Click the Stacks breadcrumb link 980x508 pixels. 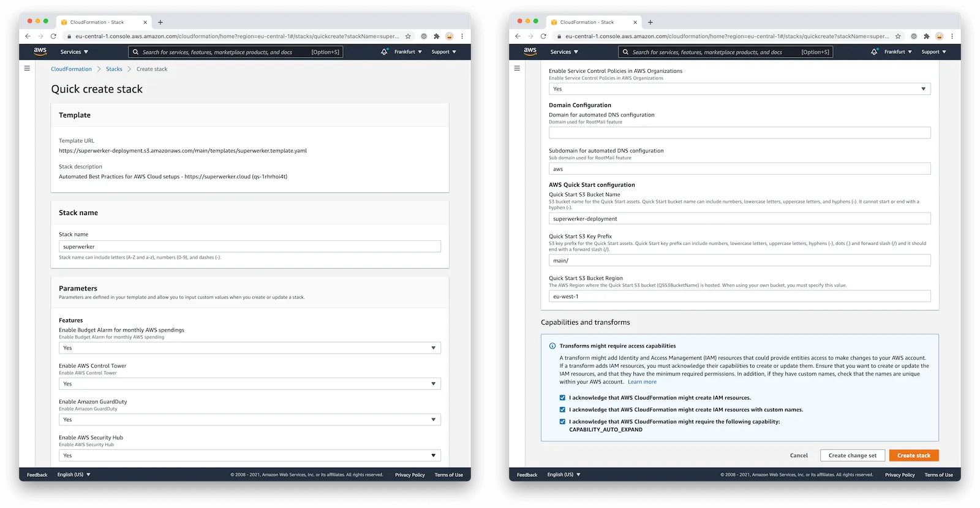(x=114, y=69)
